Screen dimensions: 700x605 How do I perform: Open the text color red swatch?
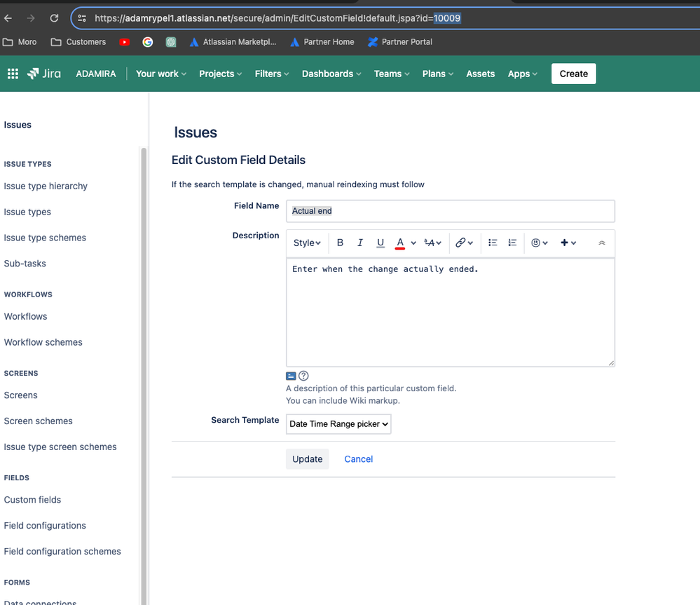click(400, 243)
